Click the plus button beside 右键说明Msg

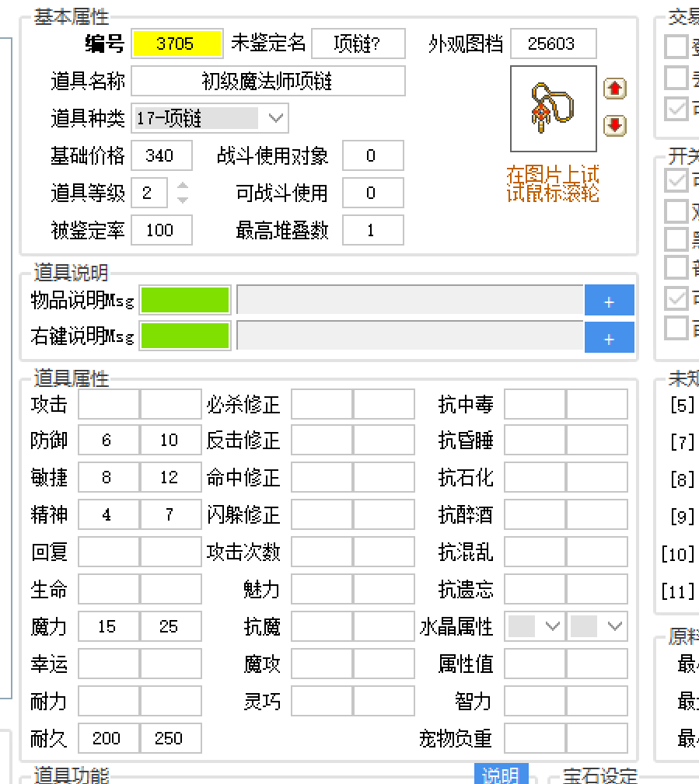610,337
